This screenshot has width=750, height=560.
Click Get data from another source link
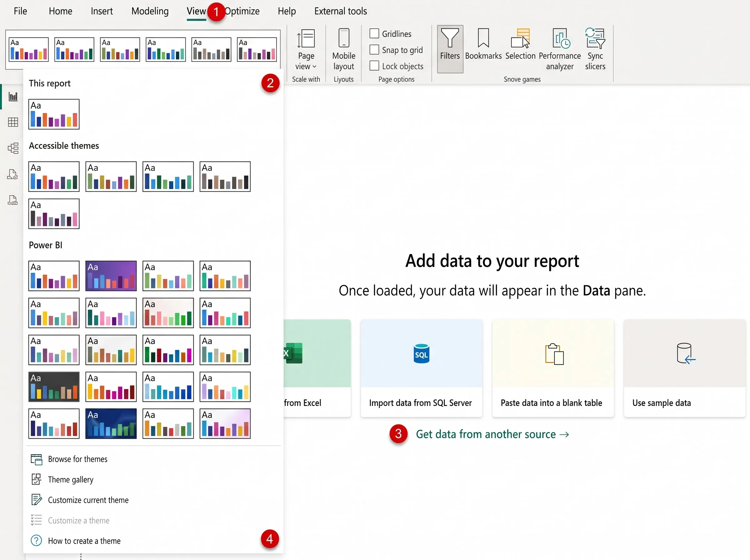(492, 434)
